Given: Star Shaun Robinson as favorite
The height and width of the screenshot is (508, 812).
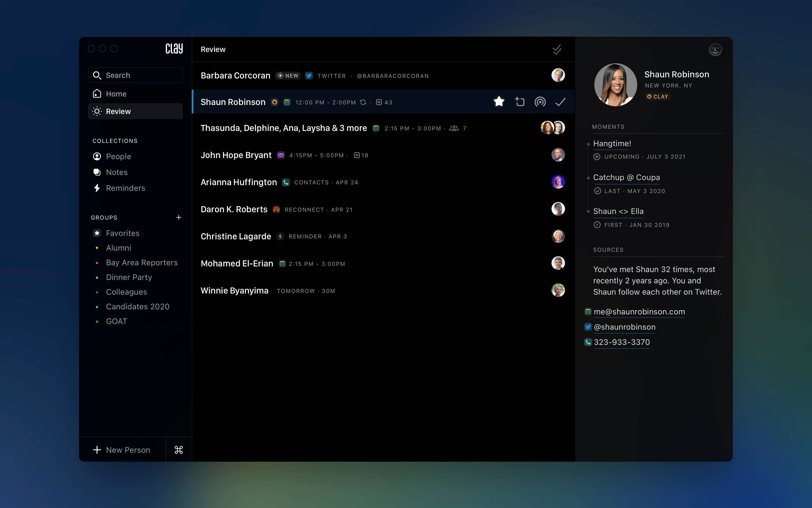Looking at the screenshot, I should pyautogui.click(x=499, y=101).
